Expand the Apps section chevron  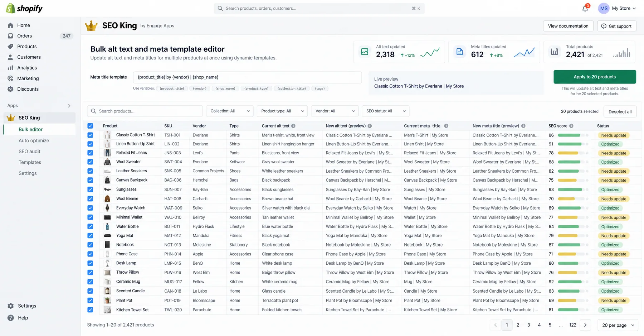[x=69, y=106]
